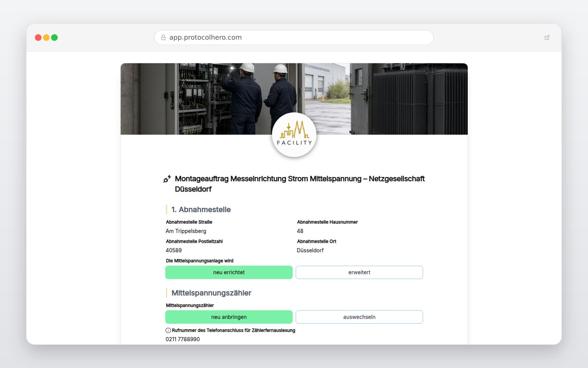Click the house number value '48'

pyautogui.click(x=300, y=231)
